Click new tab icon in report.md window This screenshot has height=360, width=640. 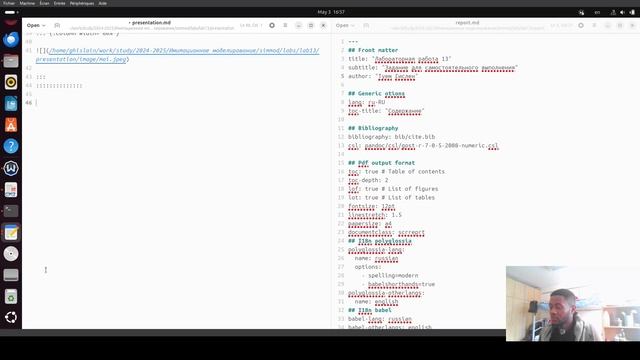point(366,25)
